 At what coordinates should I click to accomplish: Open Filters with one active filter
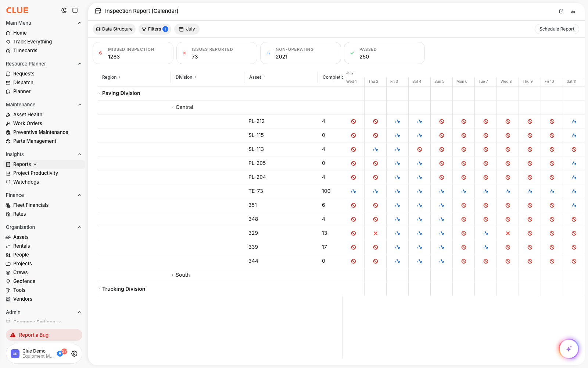pos(155,29)
